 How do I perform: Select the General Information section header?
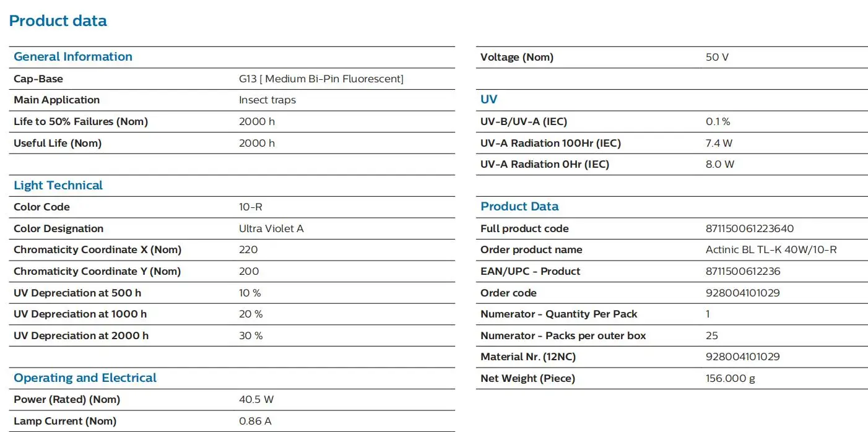(x=73, y=56)
